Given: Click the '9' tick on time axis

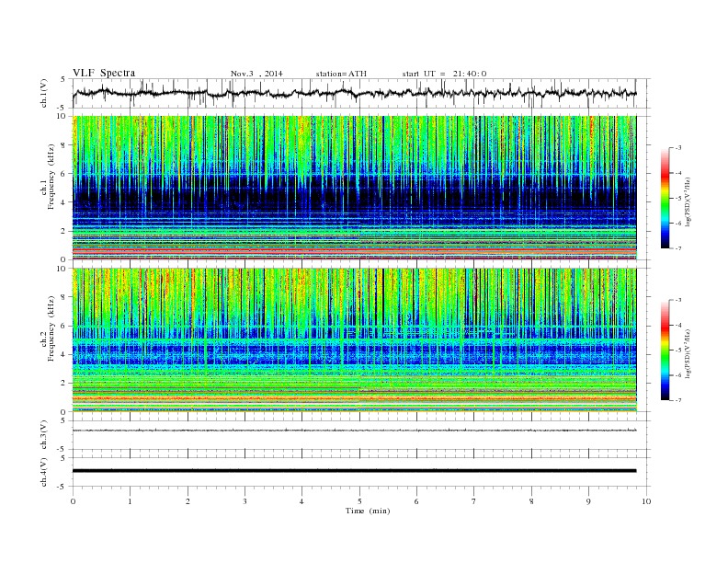Looking at the screenshot, I should pyautogui.click(x=588, y=501).
